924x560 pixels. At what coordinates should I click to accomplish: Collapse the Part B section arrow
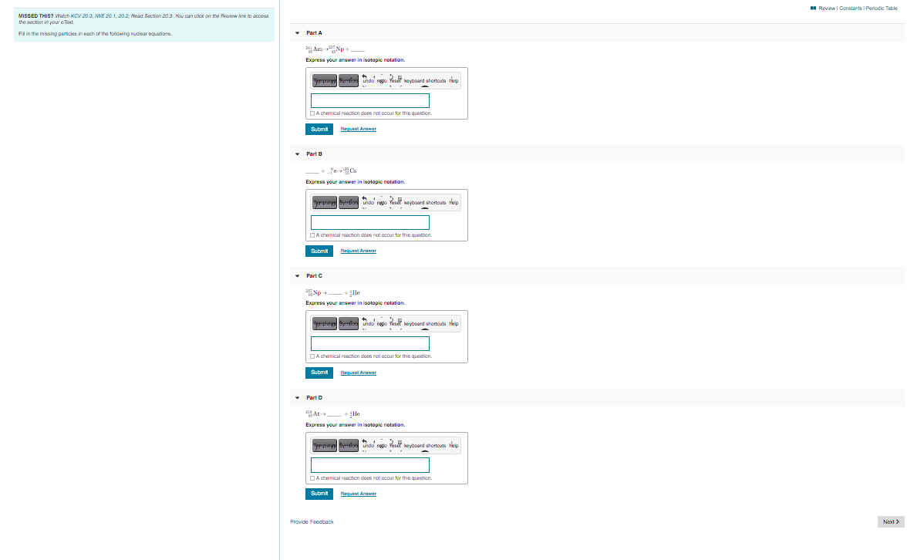point(297,154)
